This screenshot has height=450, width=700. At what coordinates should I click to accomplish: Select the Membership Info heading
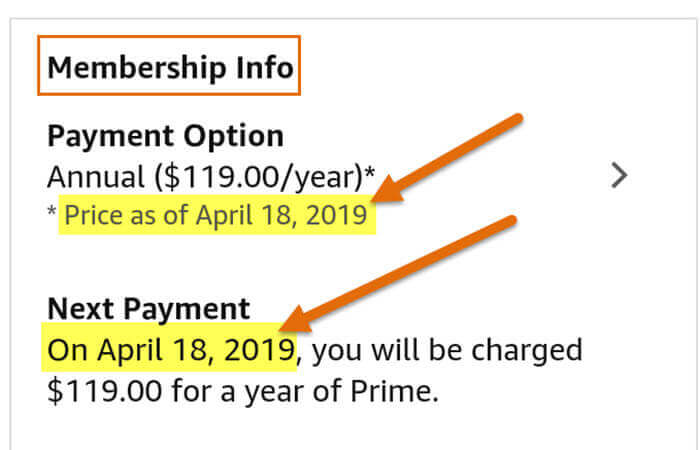[x=170, y=68]
